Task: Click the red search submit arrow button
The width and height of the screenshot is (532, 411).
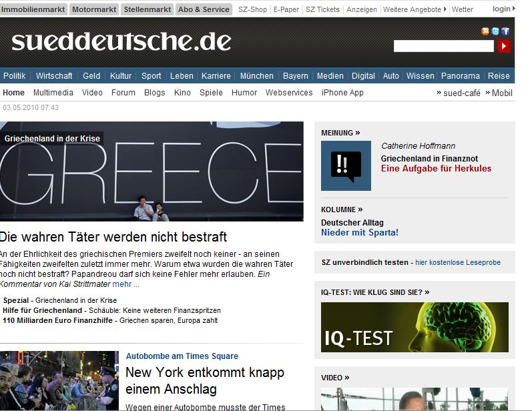Action: (x=504, y=46)
